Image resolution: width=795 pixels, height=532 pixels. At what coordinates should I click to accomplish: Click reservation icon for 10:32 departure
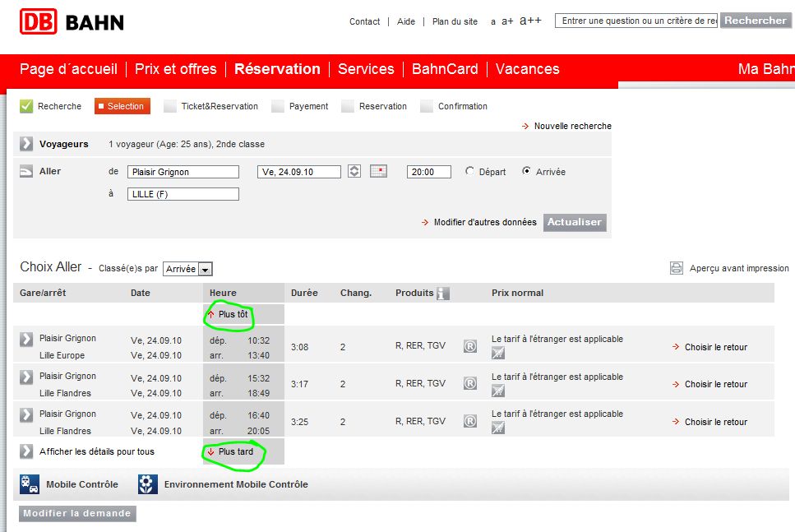pos(470,346)
